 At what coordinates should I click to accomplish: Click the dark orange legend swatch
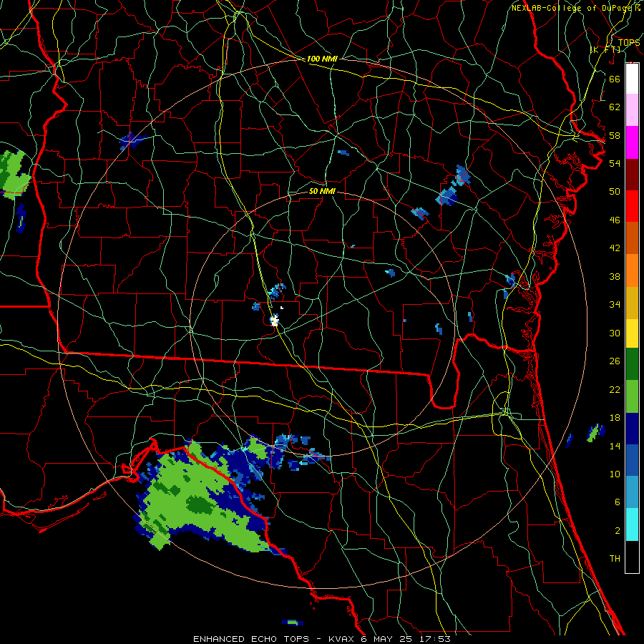coord(632,238)
